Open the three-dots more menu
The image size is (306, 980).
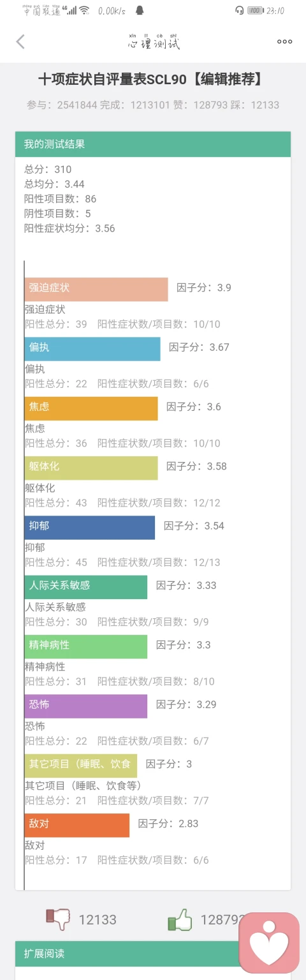[284, 41]
